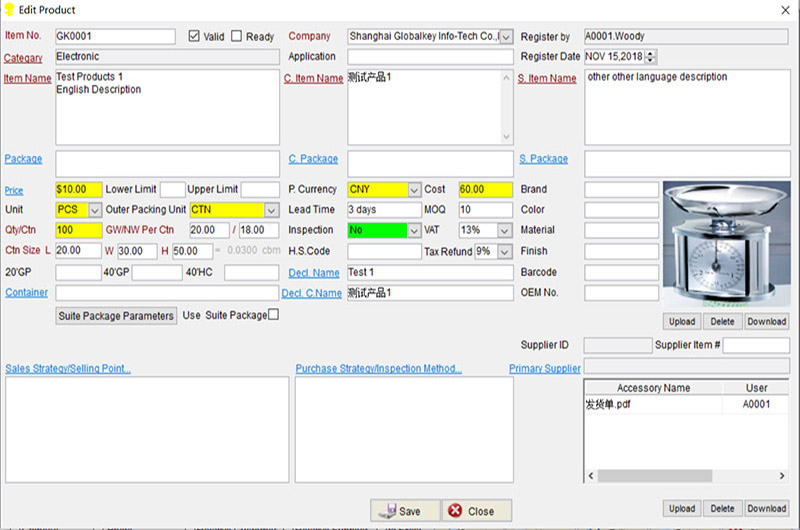
Task: Expand the P. Currency CNY dropdown
Action: pos(414,189)
